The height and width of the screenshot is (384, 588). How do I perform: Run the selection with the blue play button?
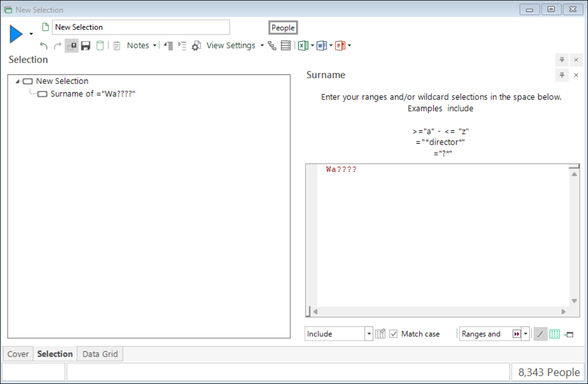[16, 34]
